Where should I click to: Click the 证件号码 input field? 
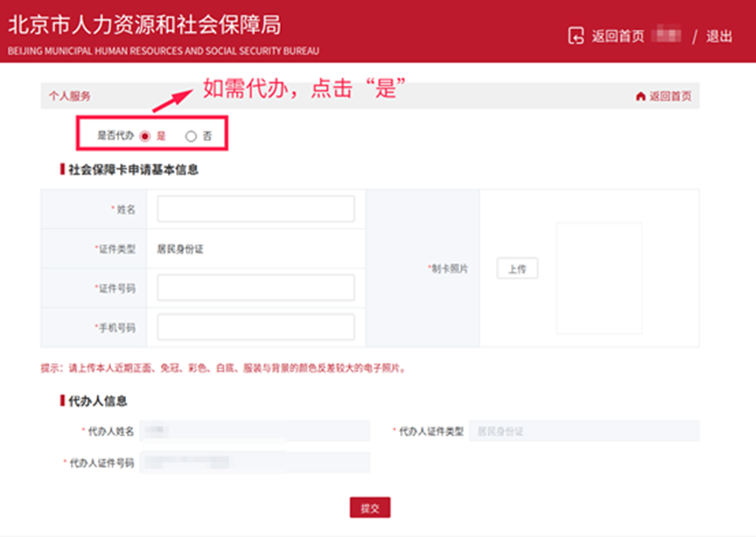(x=256, y=288)
